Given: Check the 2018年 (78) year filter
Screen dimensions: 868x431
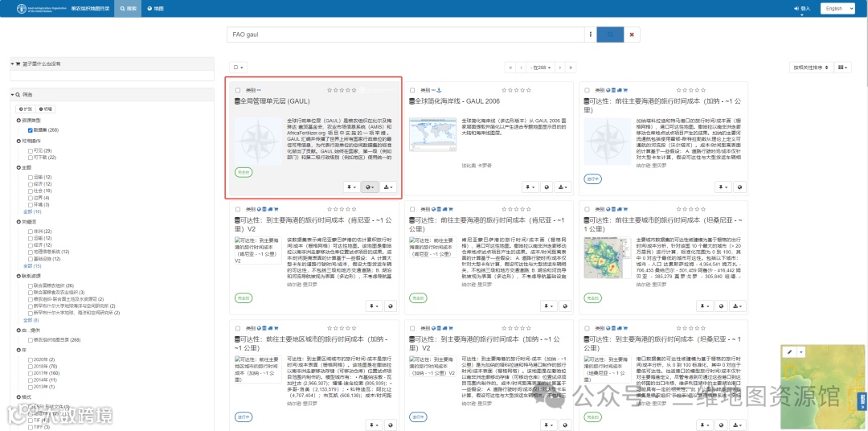Looking at the screenshot, I should point(31,367).
